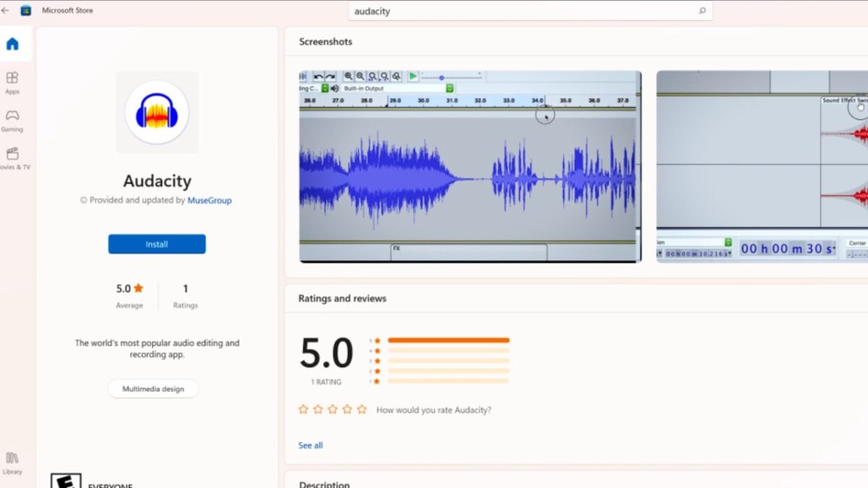Open the Home page in sidebar
868x488 pixels.
[12, 45]
